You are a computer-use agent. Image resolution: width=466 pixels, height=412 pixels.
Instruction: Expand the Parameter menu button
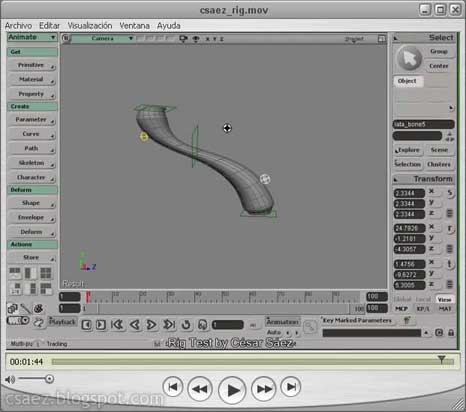pyautogui.click(x=32, y=120)
